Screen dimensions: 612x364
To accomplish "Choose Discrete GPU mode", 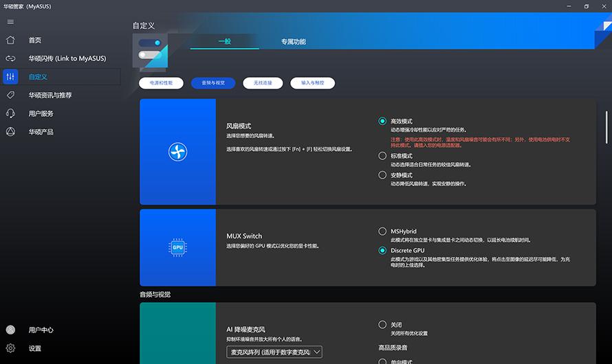I will (x=382, y=250).
